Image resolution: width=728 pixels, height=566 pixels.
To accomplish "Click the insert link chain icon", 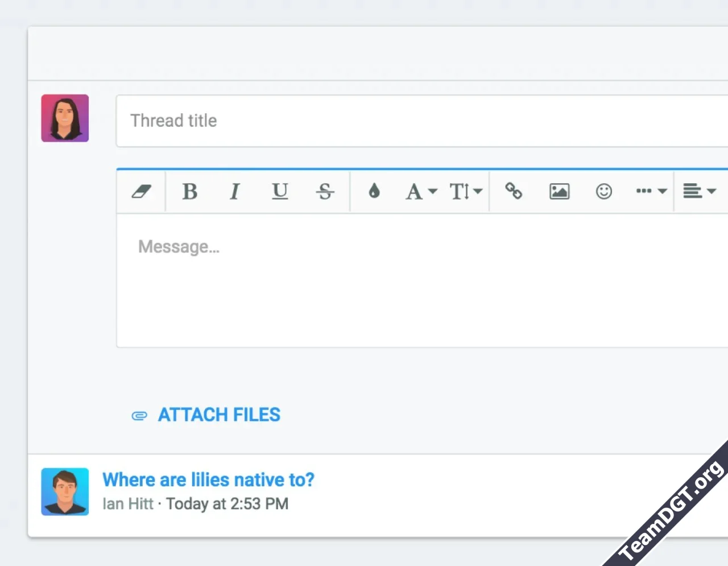I will click(x=514, y=192).
